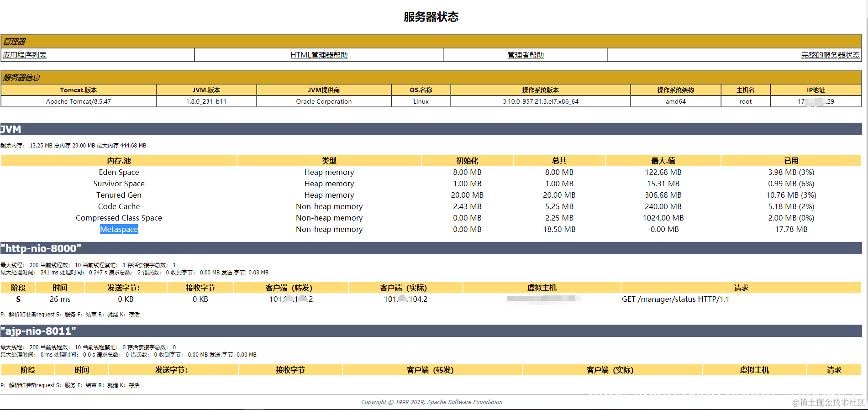Click the OS.名称 column header

point(421,90)
